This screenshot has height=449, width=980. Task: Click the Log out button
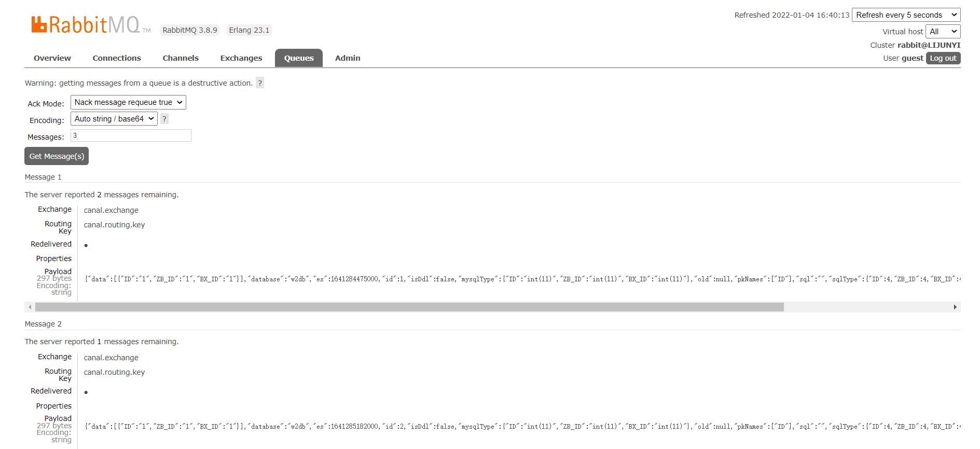[943, 58]
